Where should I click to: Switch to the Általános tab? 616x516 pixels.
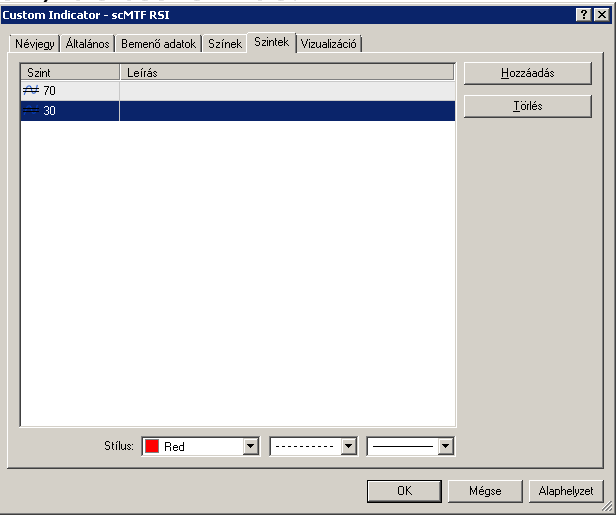[87, 44]
